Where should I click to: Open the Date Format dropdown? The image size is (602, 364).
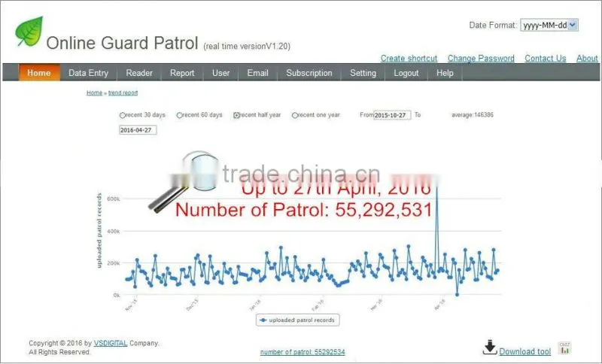click(x=549, y=26)
